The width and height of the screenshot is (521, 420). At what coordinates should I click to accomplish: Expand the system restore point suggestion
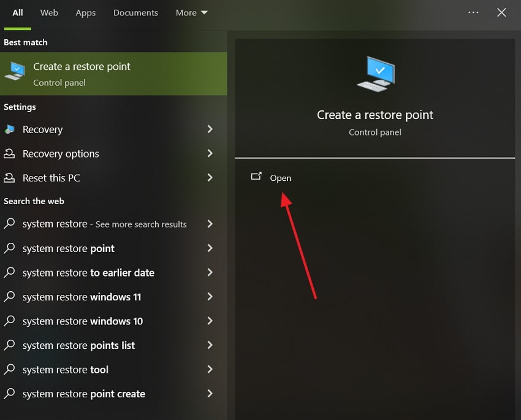210,248
